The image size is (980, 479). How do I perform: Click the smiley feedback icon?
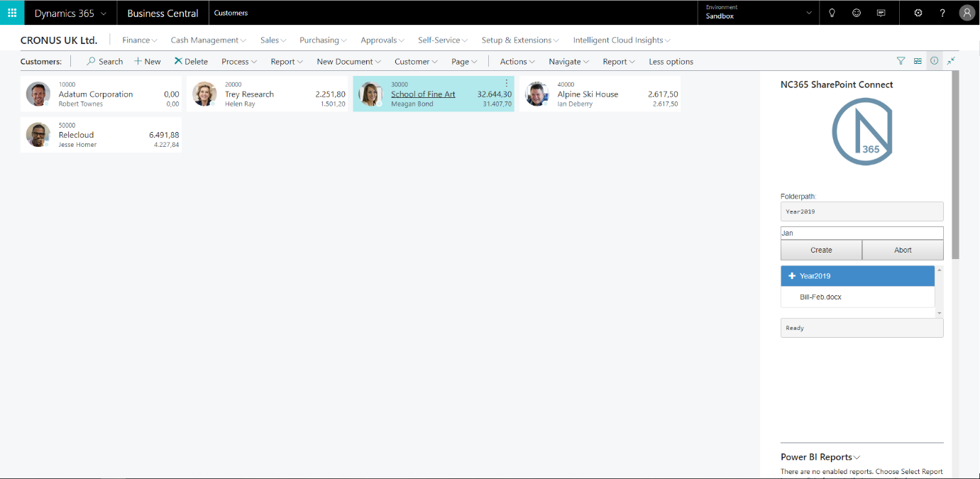(x=857, y=13)
